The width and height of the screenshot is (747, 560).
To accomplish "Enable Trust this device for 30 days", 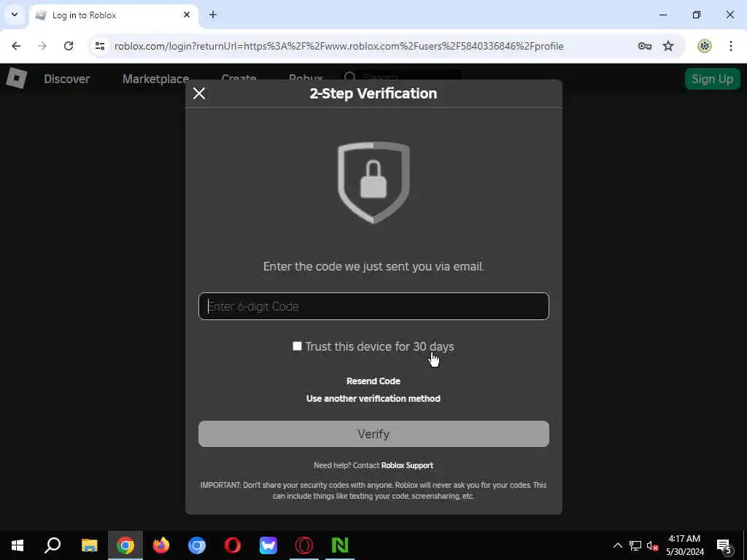I will tap(297, 346).
